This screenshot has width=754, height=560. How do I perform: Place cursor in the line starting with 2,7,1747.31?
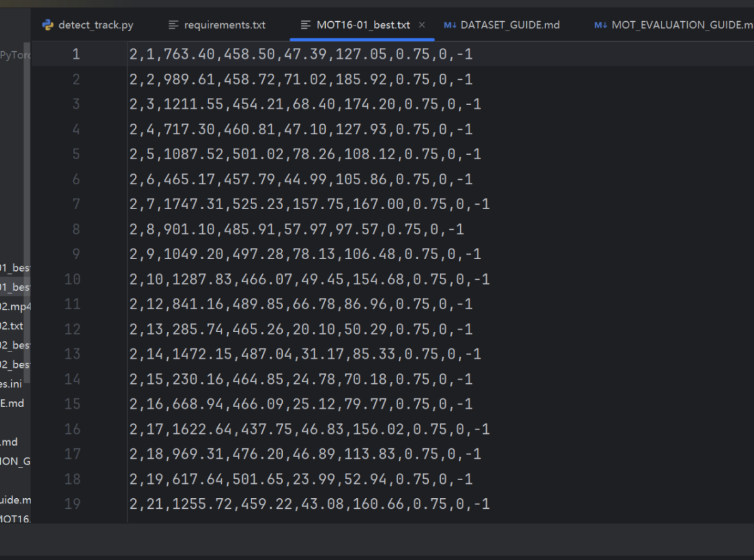coord(309,204)
